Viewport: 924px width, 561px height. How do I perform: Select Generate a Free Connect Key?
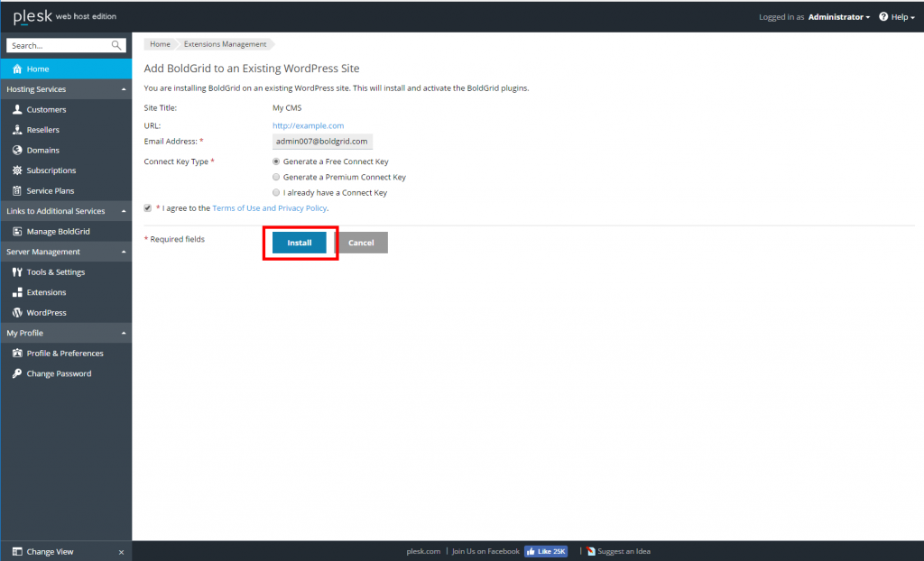tap(276, 161)
